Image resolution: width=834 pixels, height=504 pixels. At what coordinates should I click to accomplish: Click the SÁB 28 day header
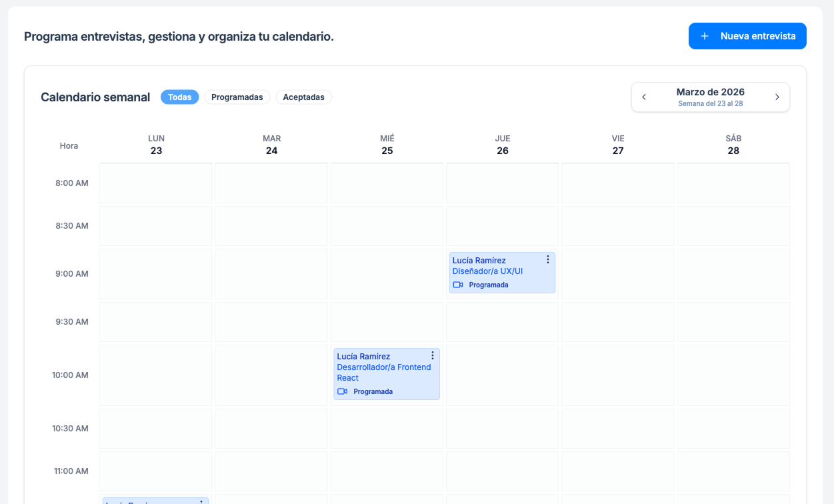[733, 145]
